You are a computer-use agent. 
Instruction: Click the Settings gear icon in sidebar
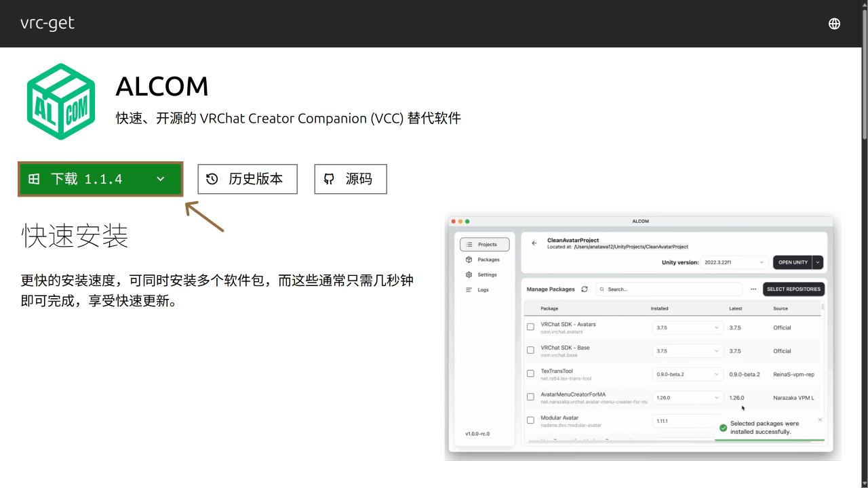coord(469,274)
